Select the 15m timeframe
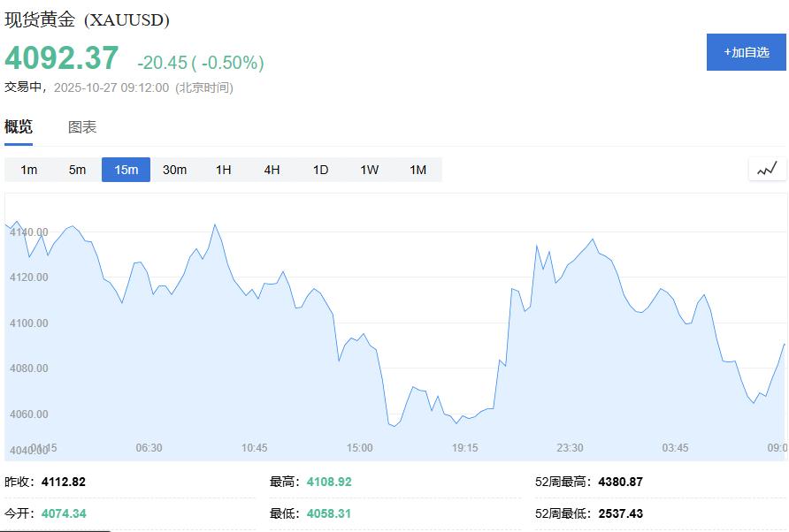The image size is (789, 532). 126,169
